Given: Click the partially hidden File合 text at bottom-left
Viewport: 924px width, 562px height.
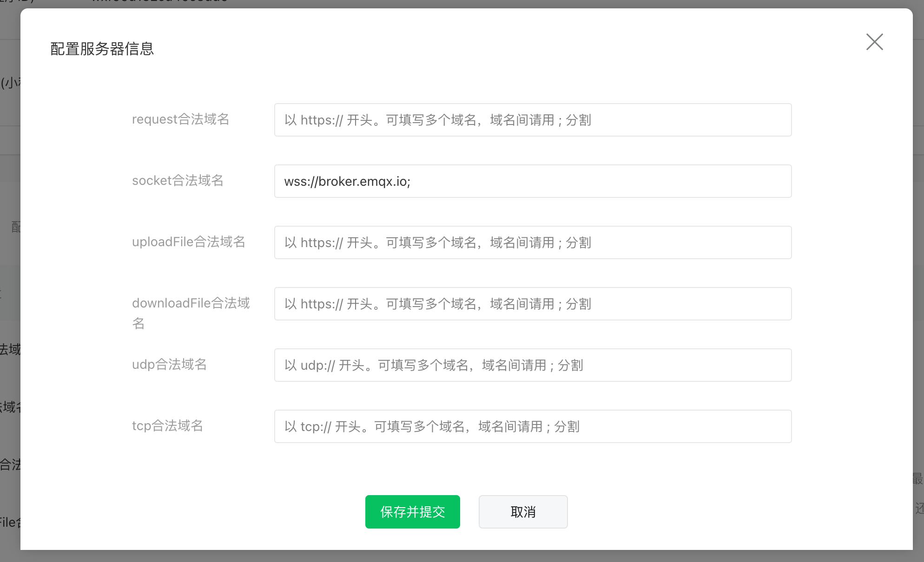Looking at the screenshot, I should 9,523.
